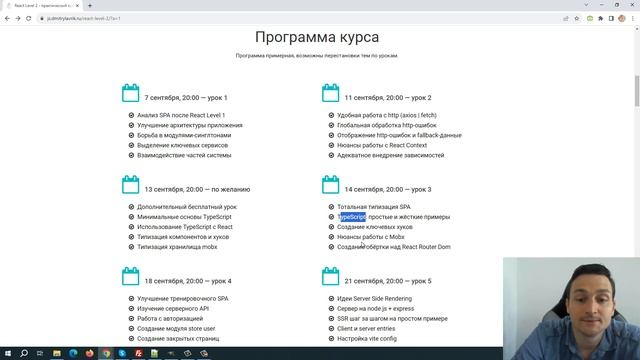Click the calendar icon for урок 1

click(131, 93)
